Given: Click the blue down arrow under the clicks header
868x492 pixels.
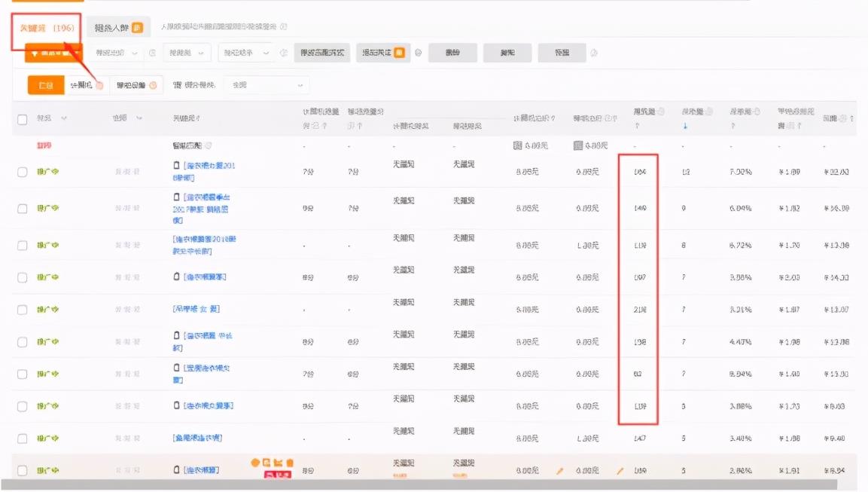Looking at the screenshot, I should pos(685,126).
